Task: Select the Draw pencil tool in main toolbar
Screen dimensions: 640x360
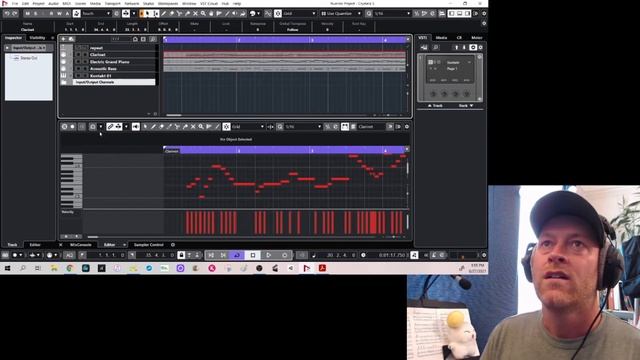Action: click(x=164, y=13)
